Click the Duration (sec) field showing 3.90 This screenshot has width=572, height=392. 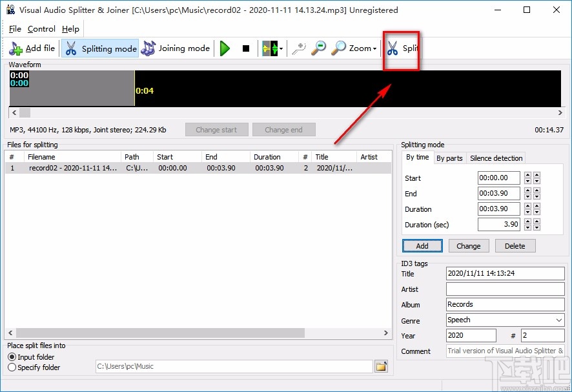[498, 224]
